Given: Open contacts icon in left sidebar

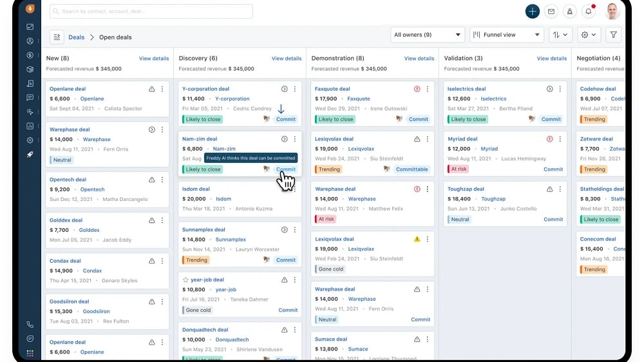Looking at the screenshot, I should click(x=30, y=41).
